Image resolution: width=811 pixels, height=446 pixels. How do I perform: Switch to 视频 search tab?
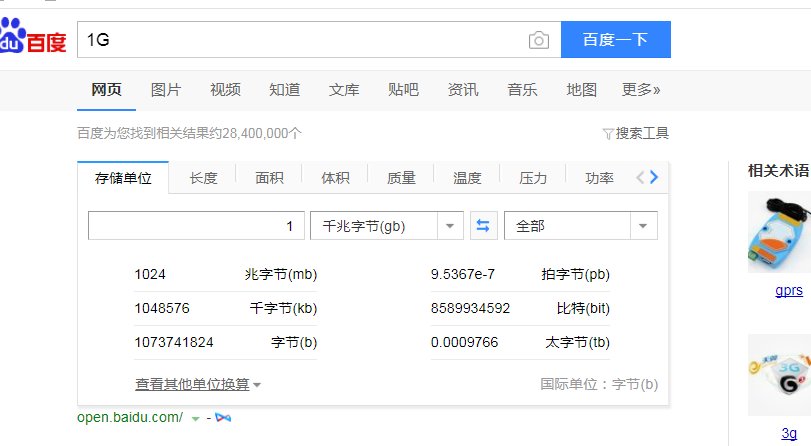click(225, 90)
